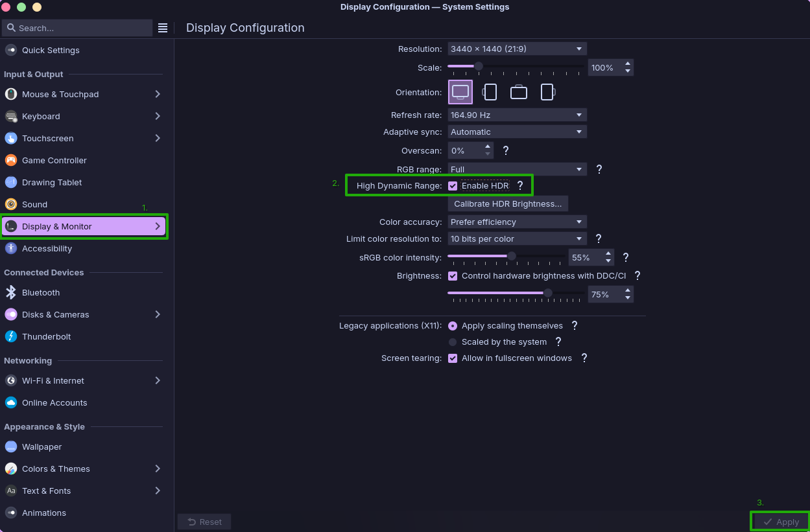Open help icon next to Overscan
The image size is (810, 532).
[x=506, y=150]
